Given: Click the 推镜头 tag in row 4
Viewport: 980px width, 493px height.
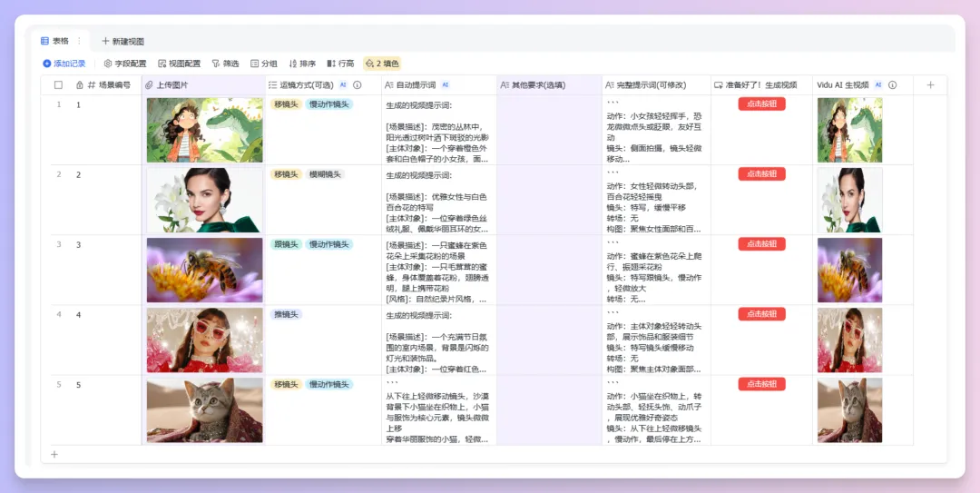Looking at the screenshot, I should click(x=286, y=315).
